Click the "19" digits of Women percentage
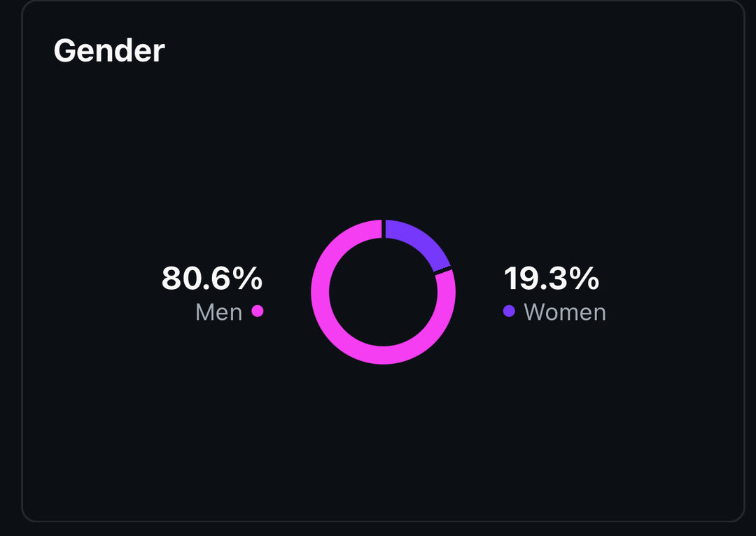756x536 pixels. (x=518, y=278)
